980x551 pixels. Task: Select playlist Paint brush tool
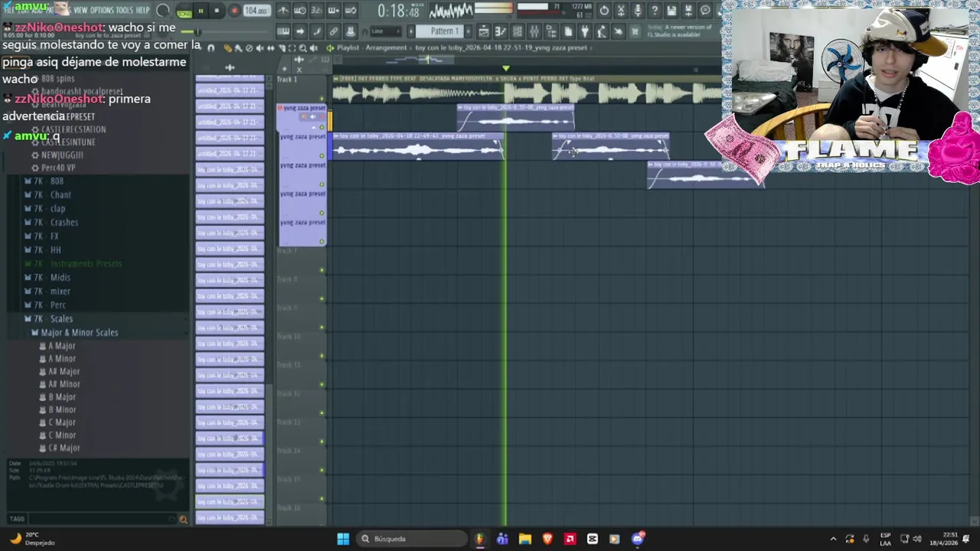(237, 47)
